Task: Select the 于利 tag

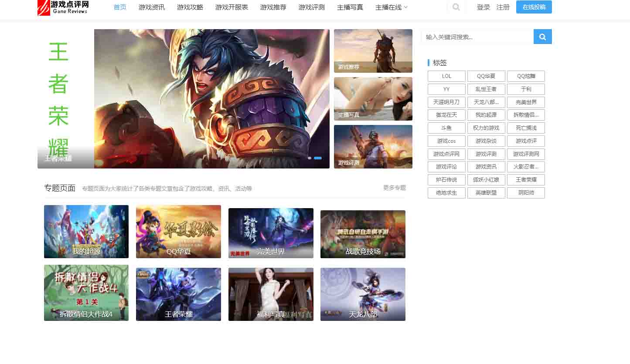Action: 526,89
